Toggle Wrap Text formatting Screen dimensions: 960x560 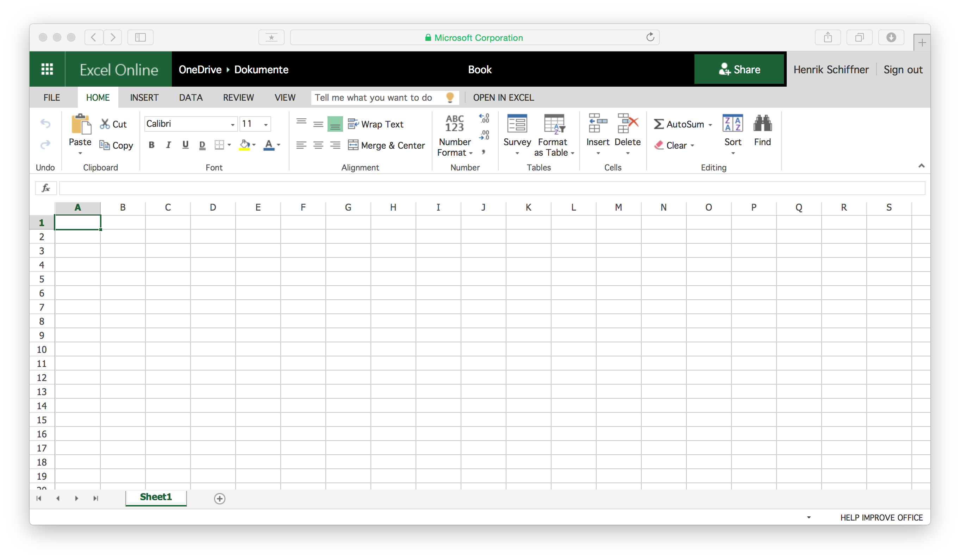(x=376, y=124)
